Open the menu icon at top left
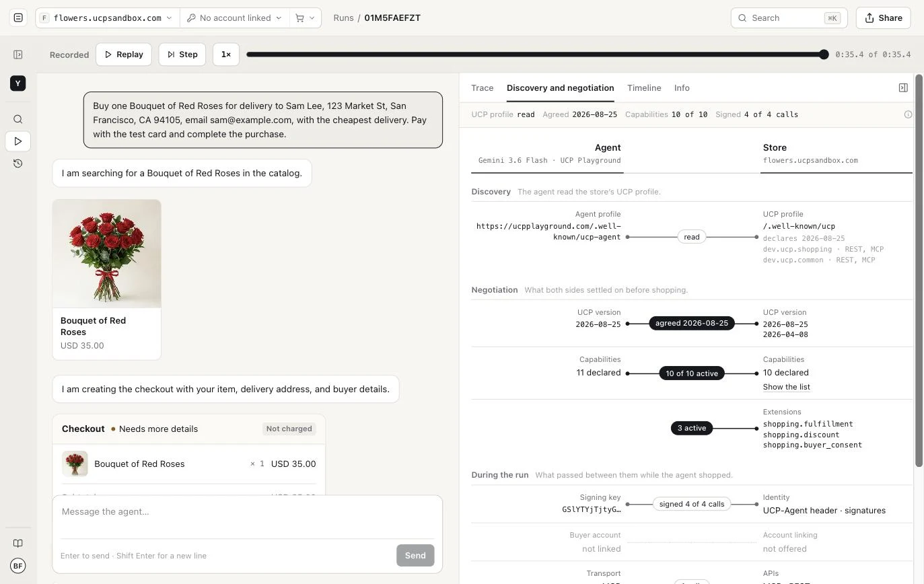The image size is (924, 584). pyautogui.click(x=18, y=17)
